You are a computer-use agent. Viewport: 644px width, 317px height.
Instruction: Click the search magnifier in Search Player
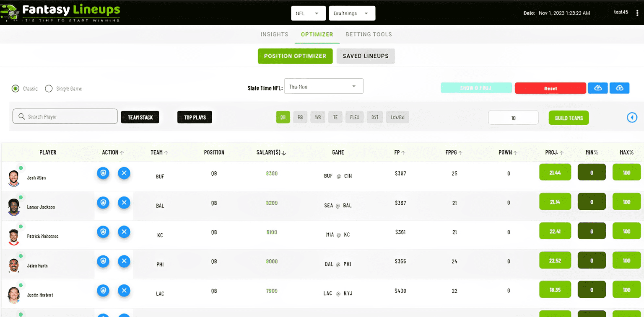pos(22,116)
